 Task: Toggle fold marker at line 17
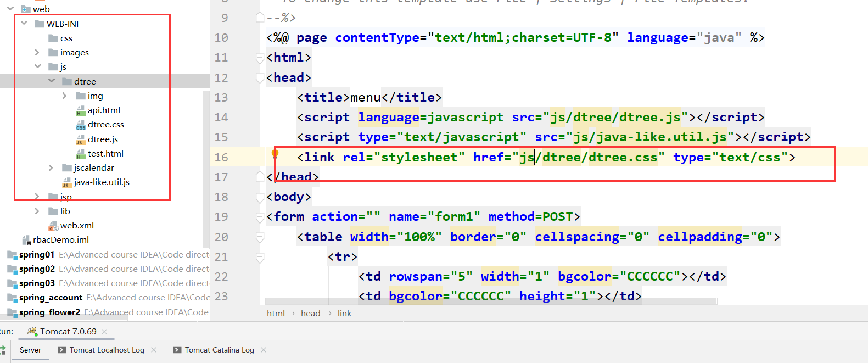pyautogui.click(x=260, y=177)
